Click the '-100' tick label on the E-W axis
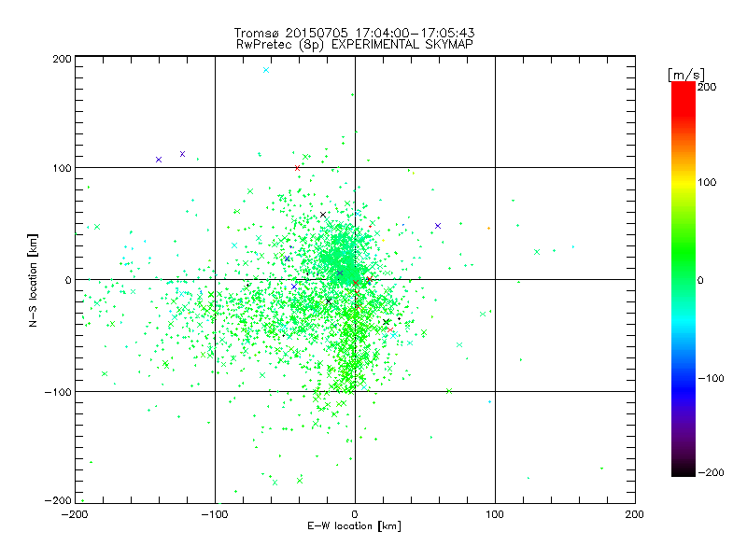The height and width of the screenshot is (560, 747). [x=215, y=514]
